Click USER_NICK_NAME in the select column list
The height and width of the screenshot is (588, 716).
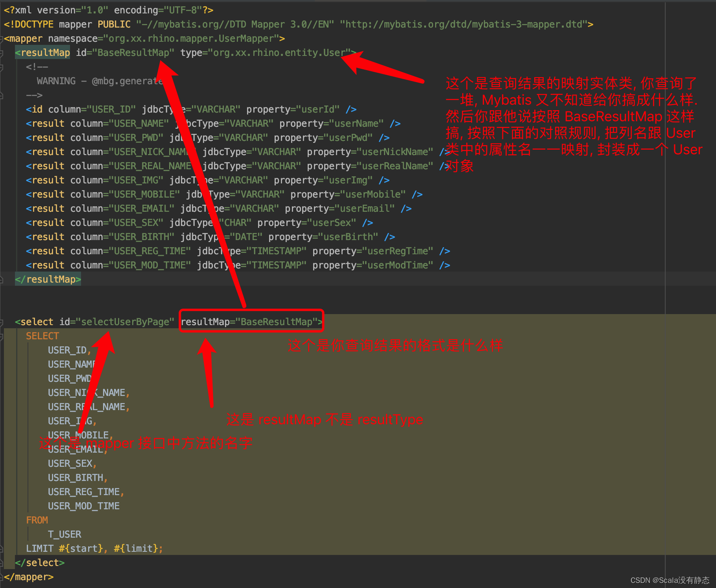tap(87, 393)
